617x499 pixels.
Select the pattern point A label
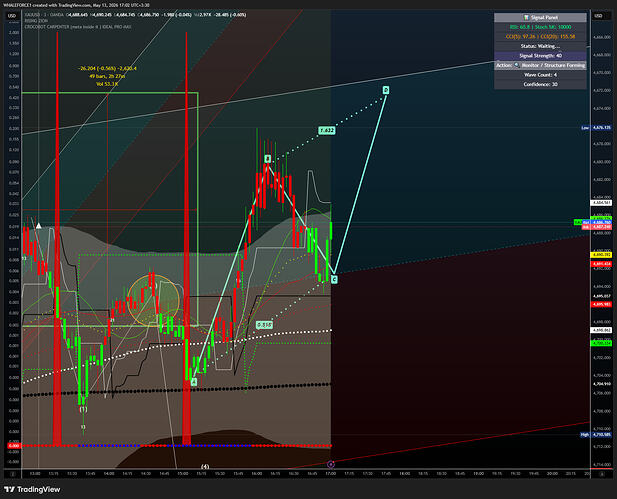(x=194, y=382)
